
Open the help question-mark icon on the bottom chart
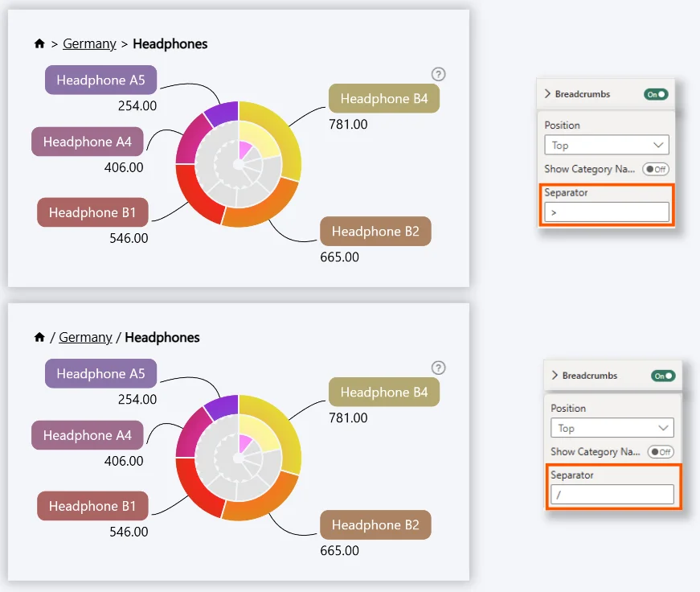(x=438, y=368)
